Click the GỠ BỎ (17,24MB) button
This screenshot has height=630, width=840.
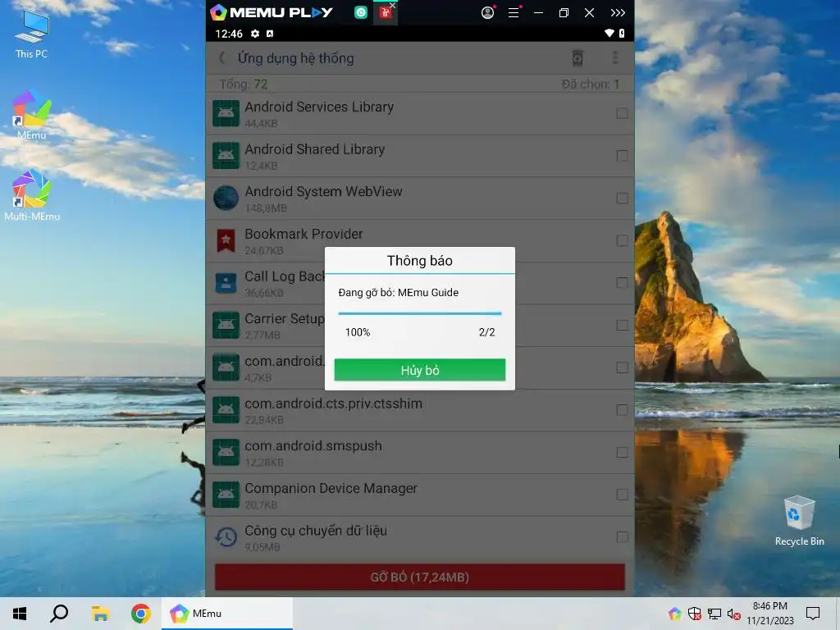419,577
